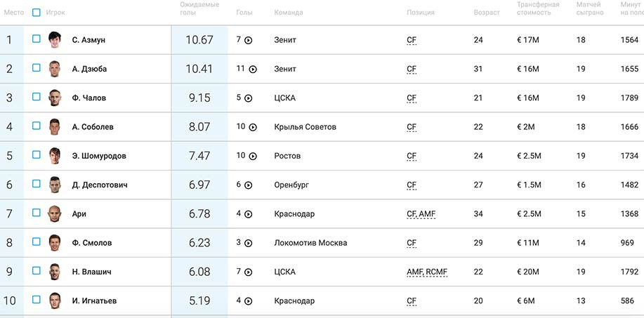Image resolution: width=644 pixels, height=318 pixels.
Task: Open team Крылья Советов link
Action: tap(305, 127)
